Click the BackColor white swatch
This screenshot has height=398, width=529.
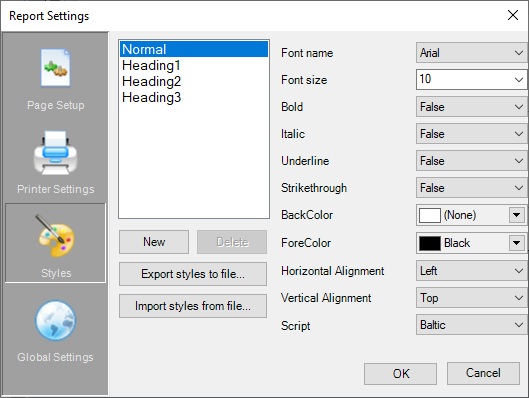[429, 215]
